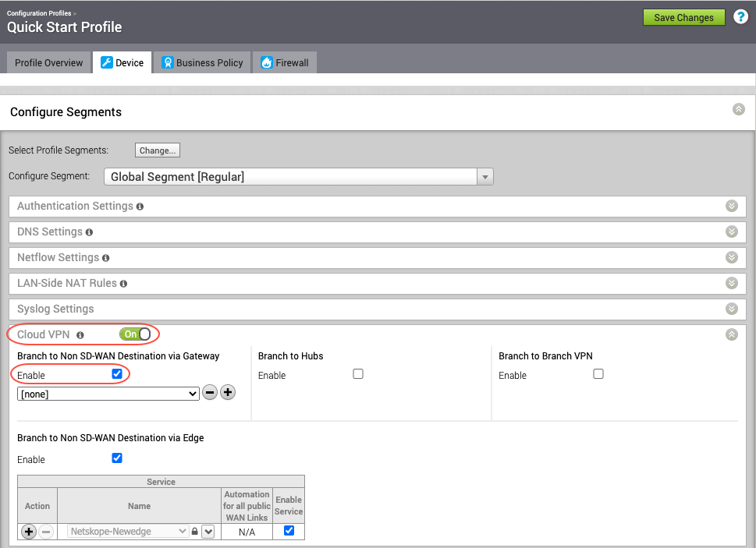Expand the Syslog Settings section
The image size is (756, 548).
click(x=731, y=309)
